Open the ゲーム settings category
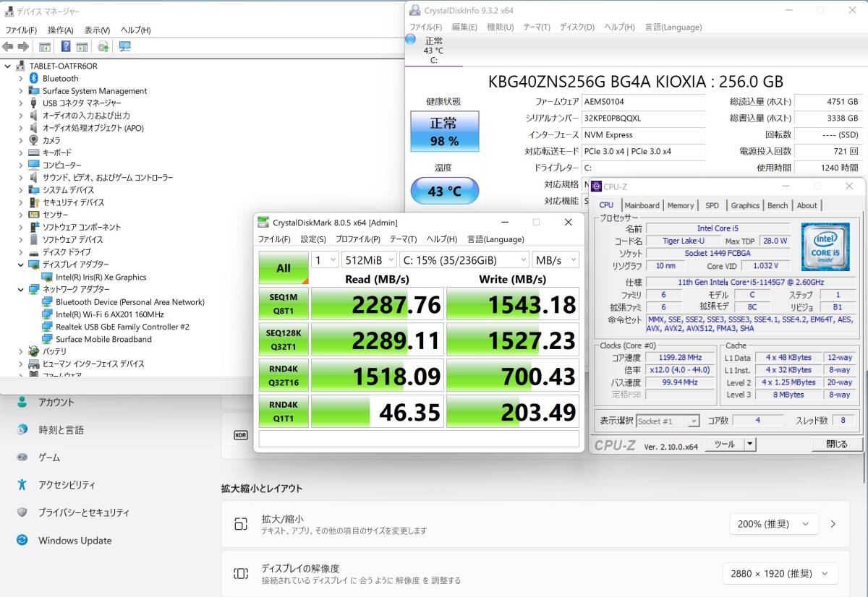 point(49,458)
